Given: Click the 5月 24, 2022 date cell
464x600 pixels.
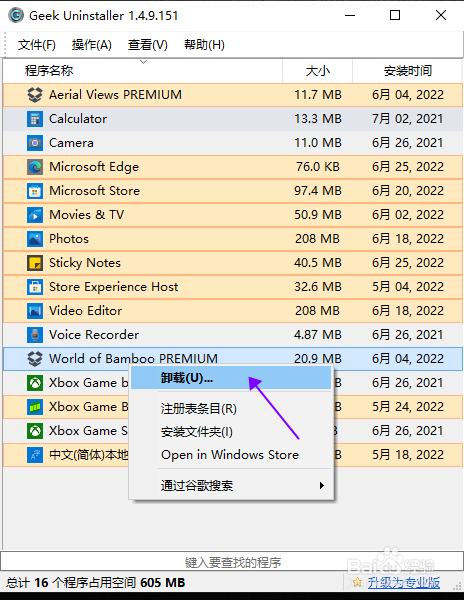Looking at the screenshot, I should point(408,407).
